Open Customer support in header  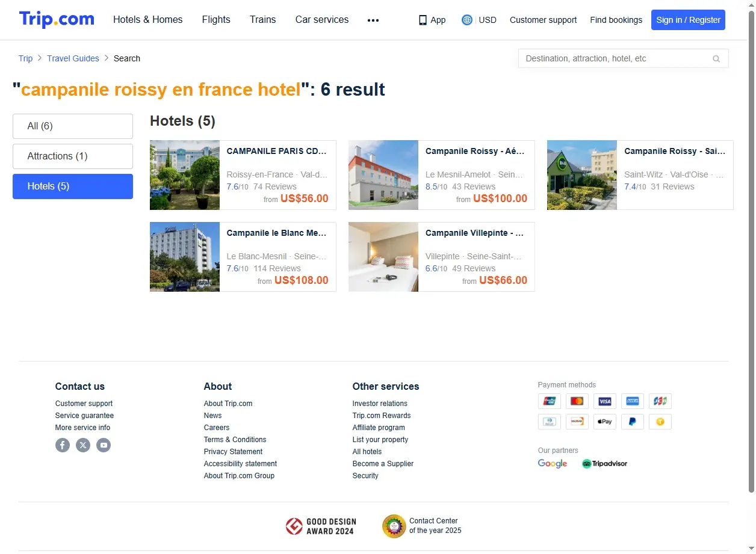[543, 20]
